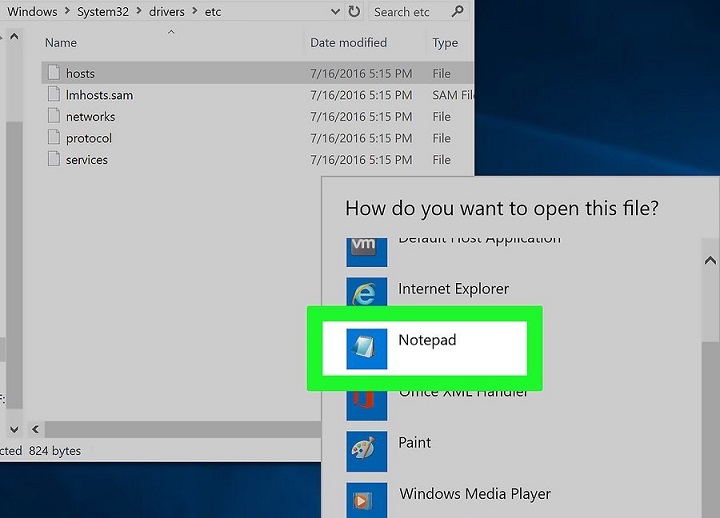Select the lmhosts.sam file name
This screenshot has height=518, width=720.
click(99, 95)
